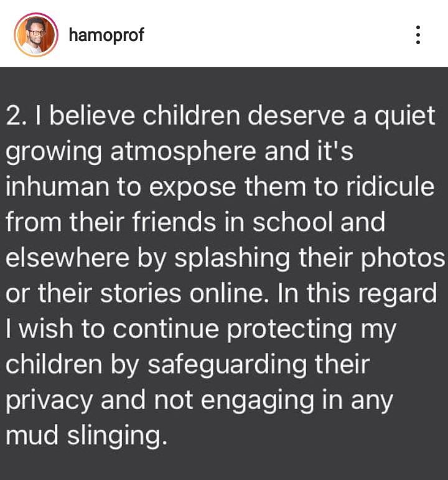Click the word 'atmosphere' in the post
The image size is (448, 480).
click(183, 151)
